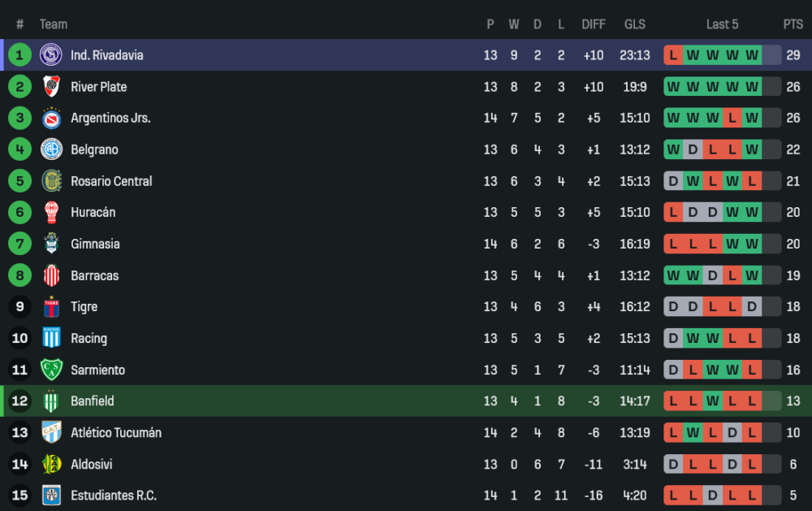This screenshot has height=511, width=812.
Task: Click the Atlético Tucumán club crest
Action: pos(51,433)
